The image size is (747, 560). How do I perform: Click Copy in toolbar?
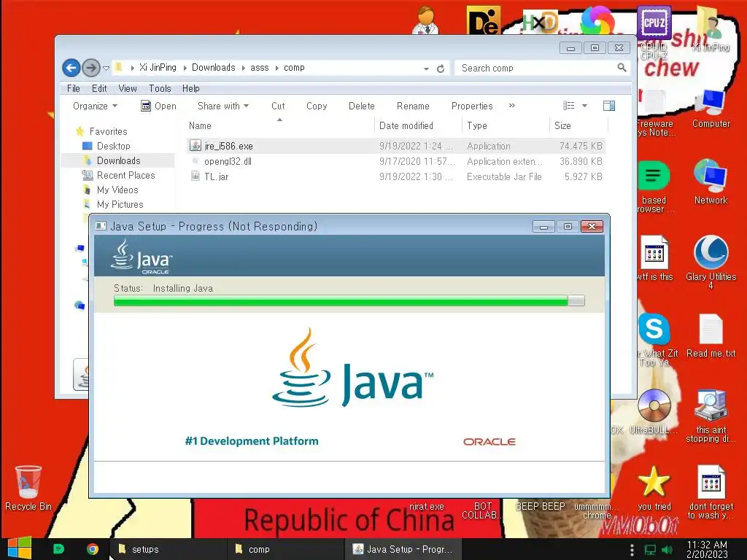[317, 106]
